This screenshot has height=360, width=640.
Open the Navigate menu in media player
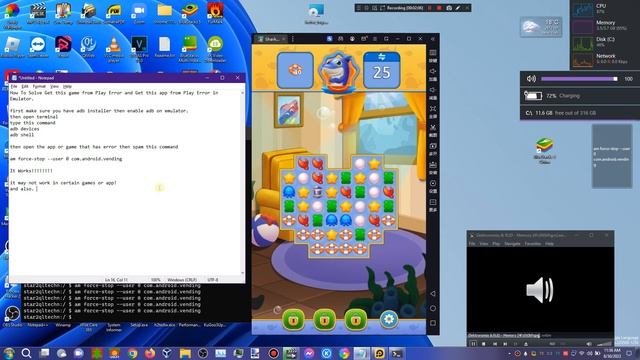[x=512, y=244]
